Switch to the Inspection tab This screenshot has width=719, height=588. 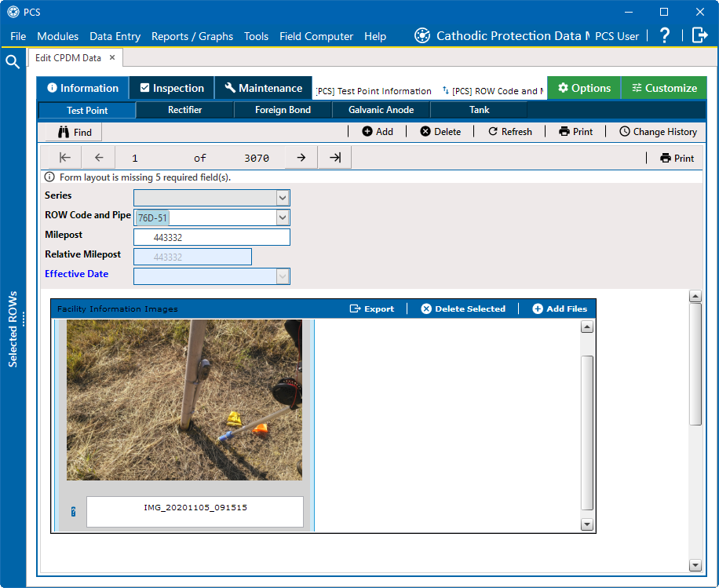172,88
